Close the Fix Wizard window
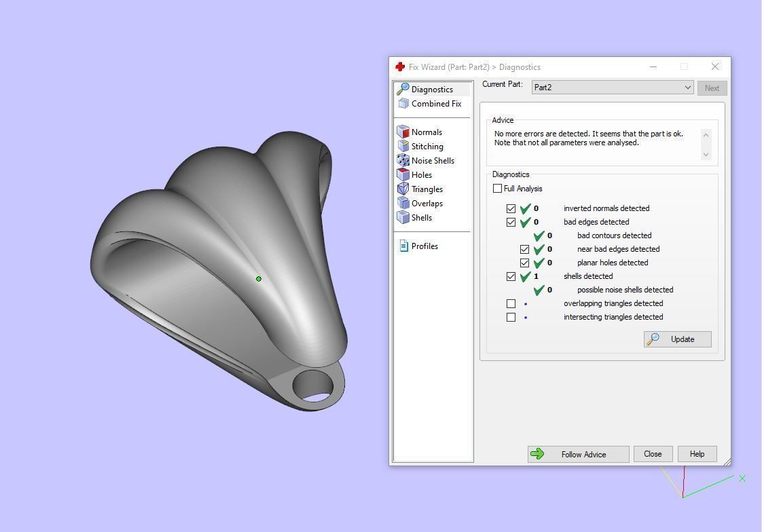This screenshot has height=532, width=762. 715,66
